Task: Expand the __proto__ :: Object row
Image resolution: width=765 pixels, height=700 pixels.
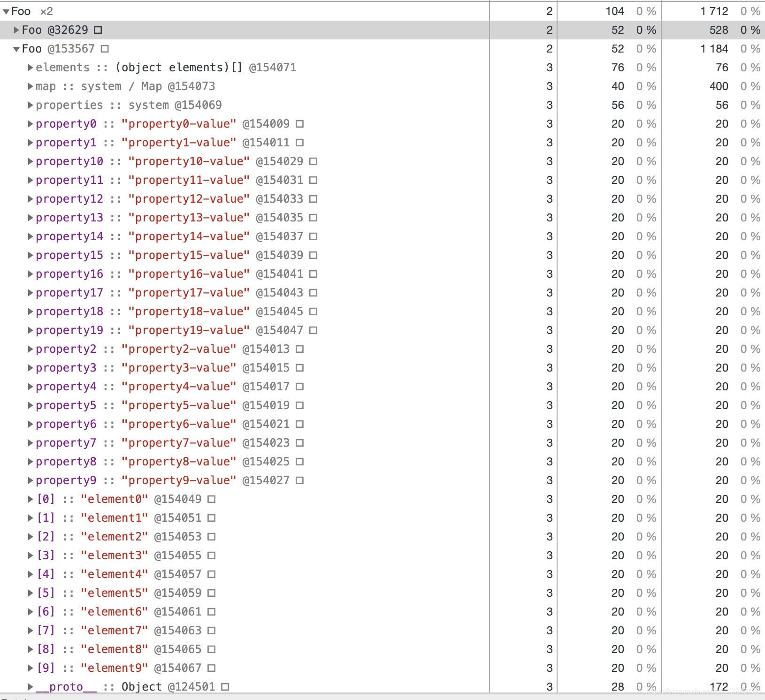Action: pos(31,687)
